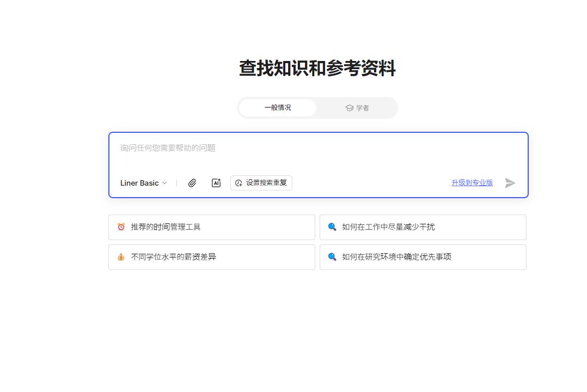Select the 不同学位水平的薪资差异 suggestion

click(x=211, y=257)
